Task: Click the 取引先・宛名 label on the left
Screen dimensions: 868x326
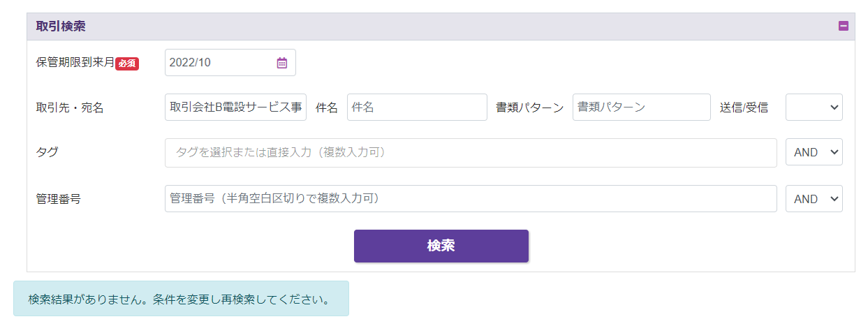Action: 70,108
